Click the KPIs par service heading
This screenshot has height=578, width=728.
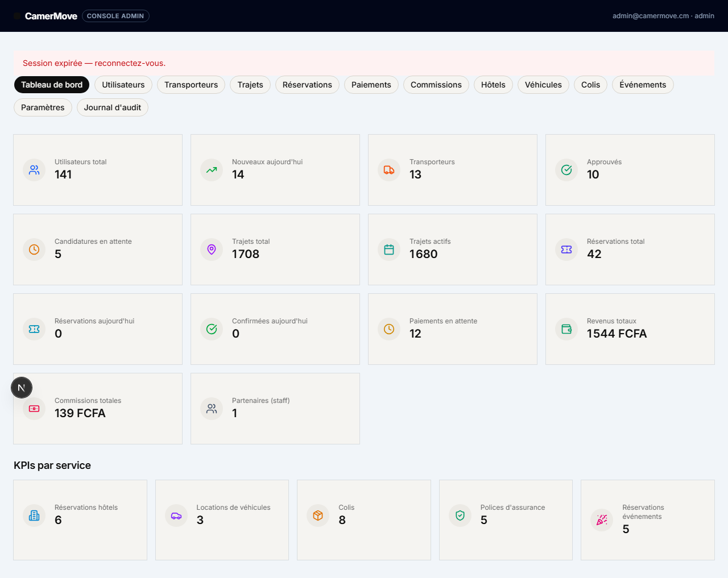[52, 465]
